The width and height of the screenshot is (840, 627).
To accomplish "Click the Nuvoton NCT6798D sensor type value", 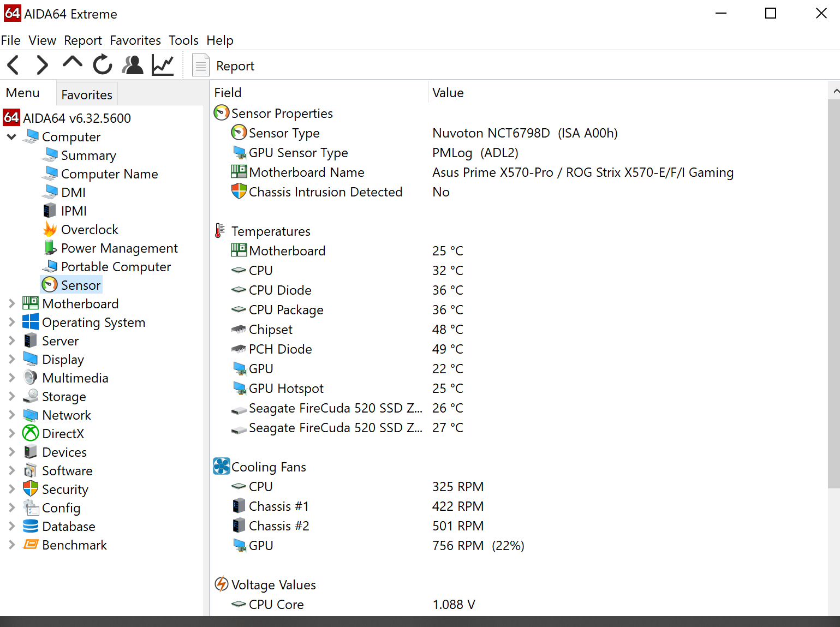I will pyautogui.click(x=525, y=133).
